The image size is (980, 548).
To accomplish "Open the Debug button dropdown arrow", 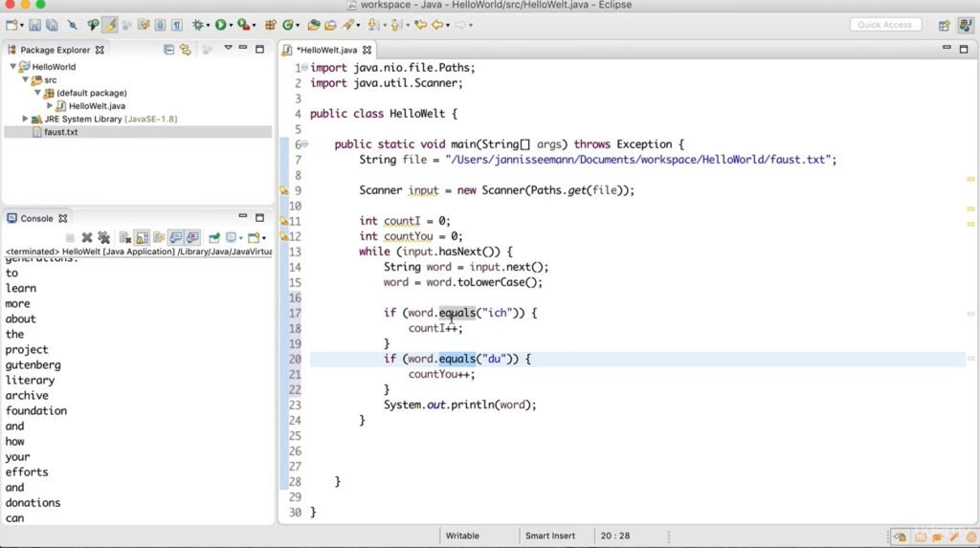I will pyautogui.click(x=208, y=26).
